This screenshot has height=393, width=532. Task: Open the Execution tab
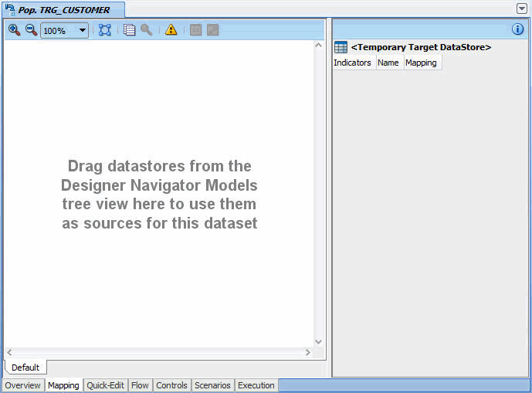click(256, 385)
